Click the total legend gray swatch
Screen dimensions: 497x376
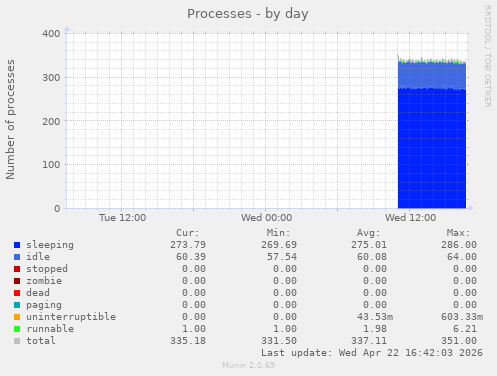tap(17, 341)
